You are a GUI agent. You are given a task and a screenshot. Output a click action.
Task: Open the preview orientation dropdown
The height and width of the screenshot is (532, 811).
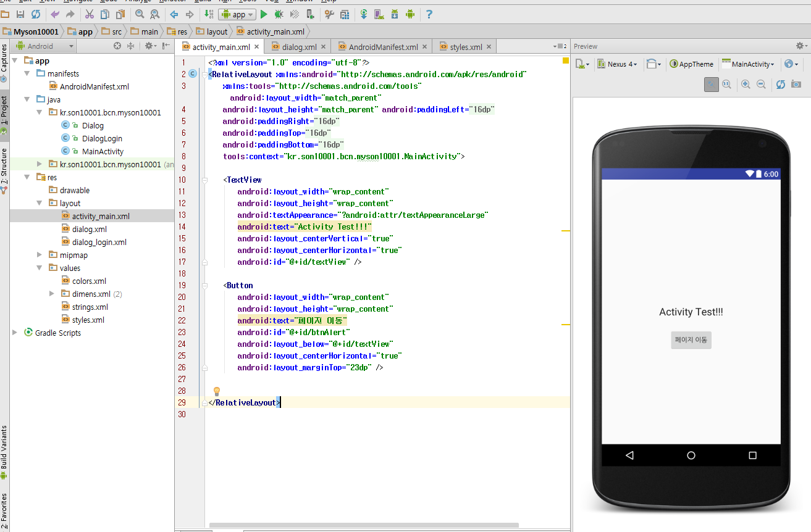click(653, 64)
